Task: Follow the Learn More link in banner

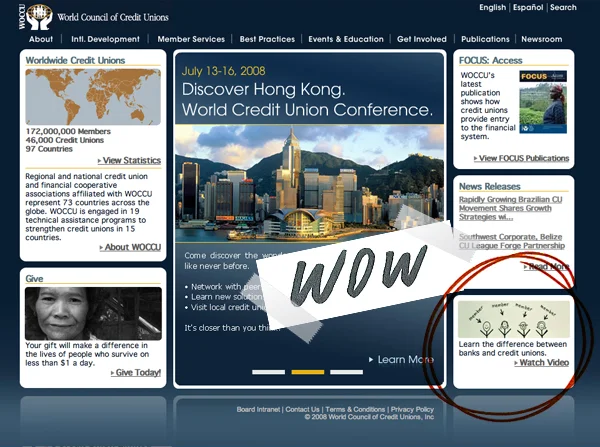Action: click(x=402, y=359)
